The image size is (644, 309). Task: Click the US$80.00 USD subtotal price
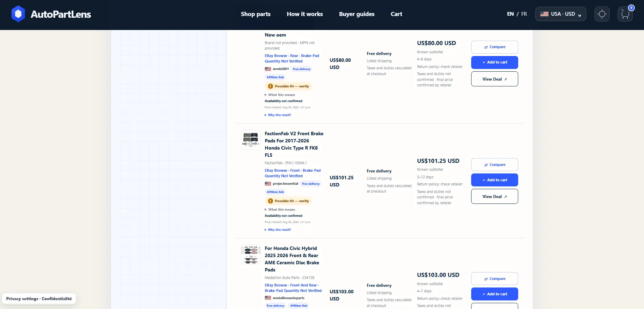pyautogui.click(x=436, y=43)
